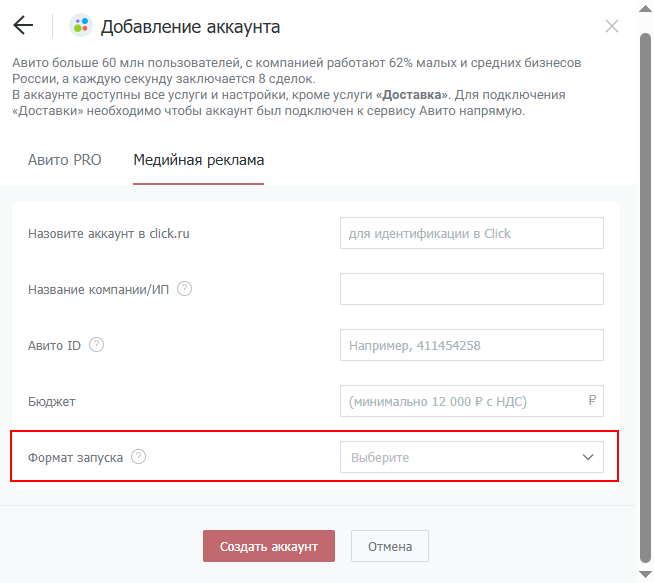Show help for Формат запуска

point(139,457)
